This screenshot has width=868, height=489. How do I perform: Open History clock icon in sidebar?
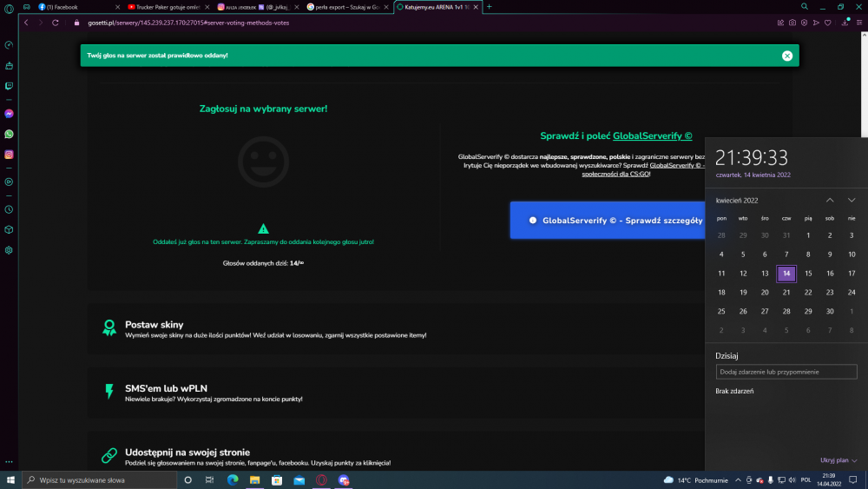pyautogui.click(x=9, y=209)
